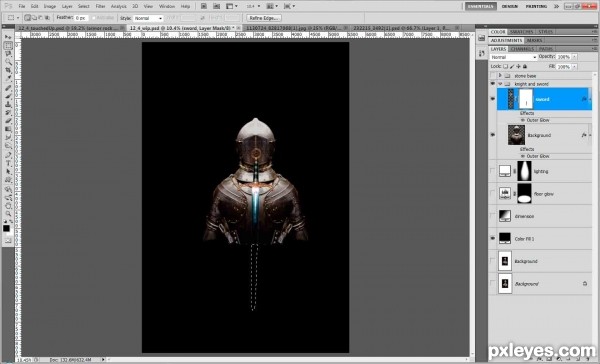Select the Rectangular Marquee tool in the toolbox
Screen dimensions: 600x364
click(8, 45)
